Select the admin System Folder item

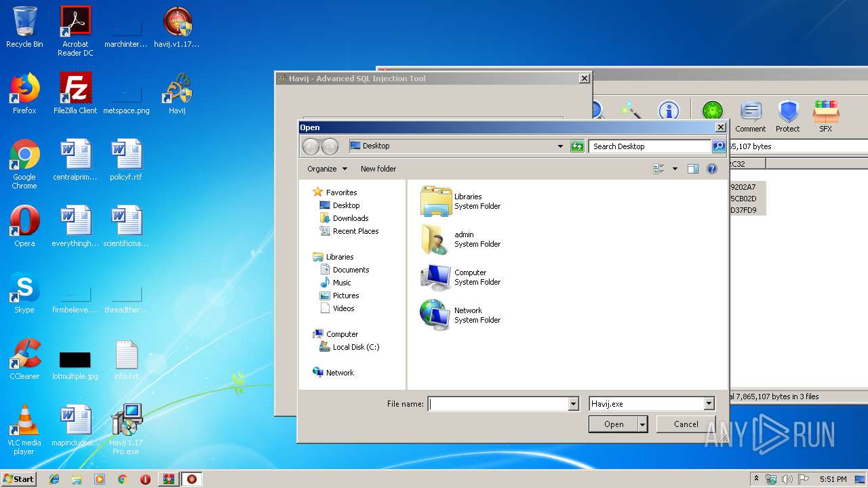[461, 239]
